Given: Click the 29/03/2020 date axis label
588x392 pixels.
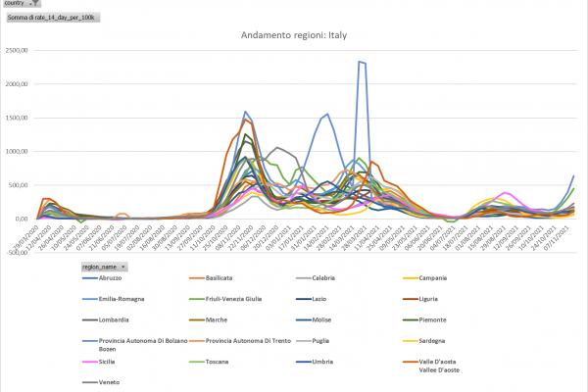Looking at the screenshot, I should point(25,237).
